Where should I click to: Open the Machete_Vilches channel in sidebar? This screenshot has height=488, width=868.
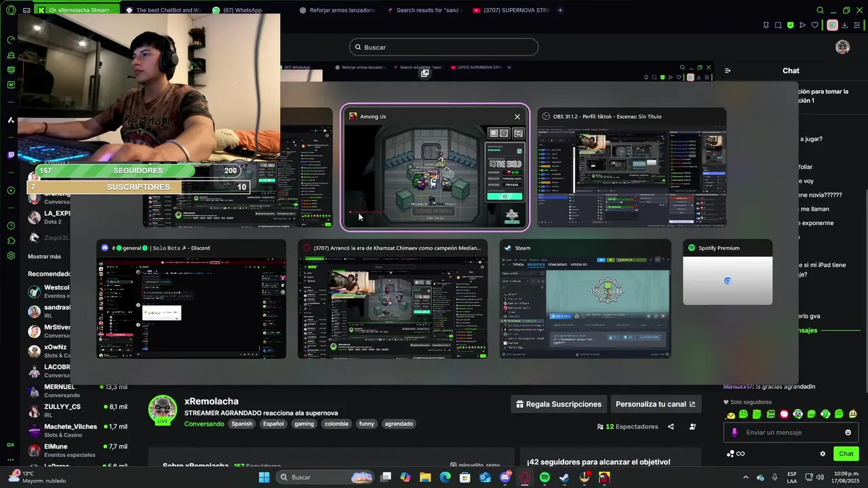coord(76,430)
